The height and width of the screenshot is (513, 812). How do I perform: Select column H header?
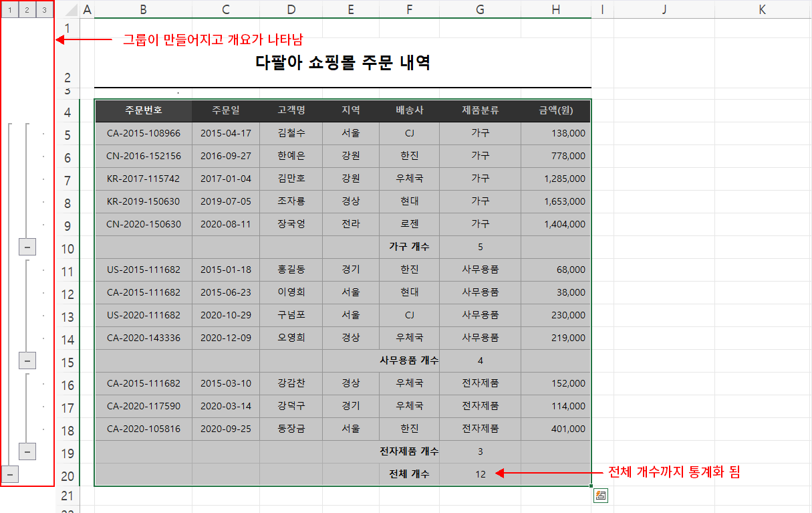pos(555,10)
